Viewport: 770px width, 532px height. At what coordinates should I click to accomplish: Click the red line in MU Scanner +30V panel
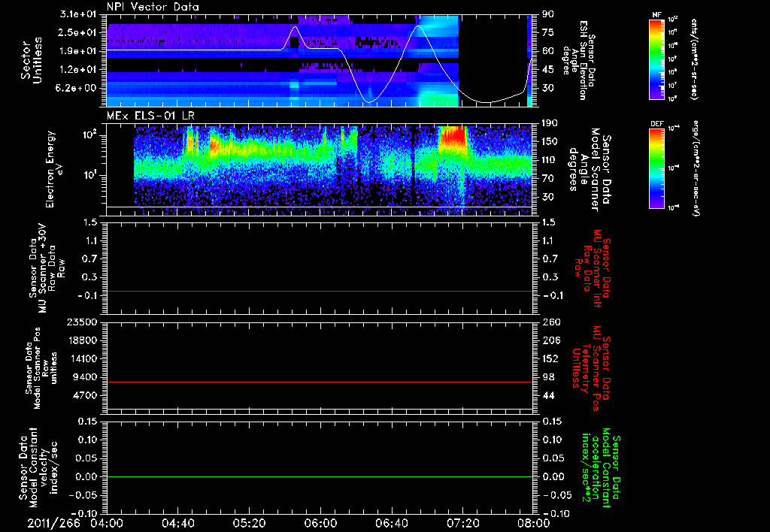click(320, 291)
